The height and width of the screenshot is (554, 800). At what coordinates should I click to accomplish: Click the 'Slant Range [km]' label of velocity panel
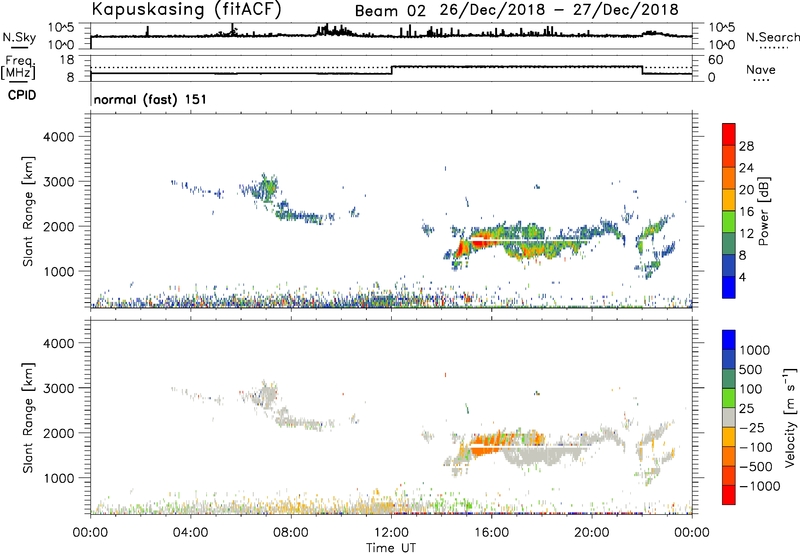click(x=28, y=418)
